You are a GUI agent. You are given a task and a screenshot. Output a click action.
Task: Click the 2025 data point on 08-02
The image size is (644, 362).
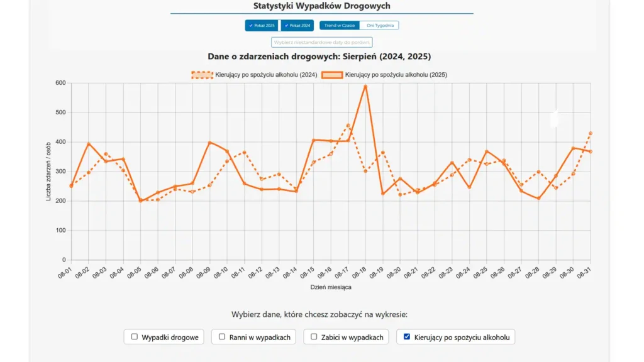pyautogui.click(x=88, y=144)
